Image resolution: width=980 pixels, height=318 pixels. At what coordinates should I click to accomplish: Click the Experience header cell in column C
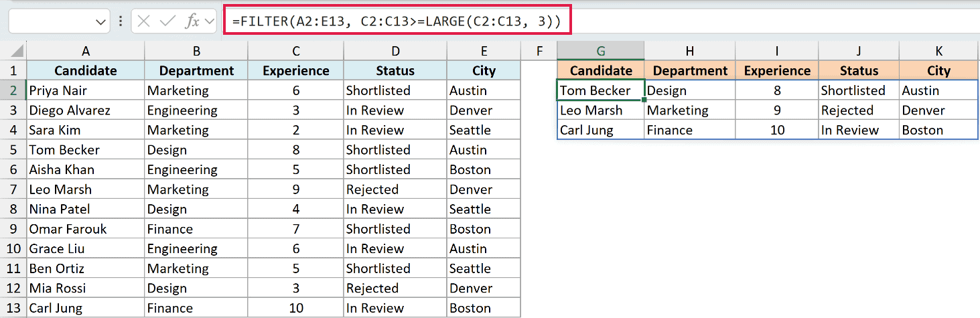[x=295, y=70]
